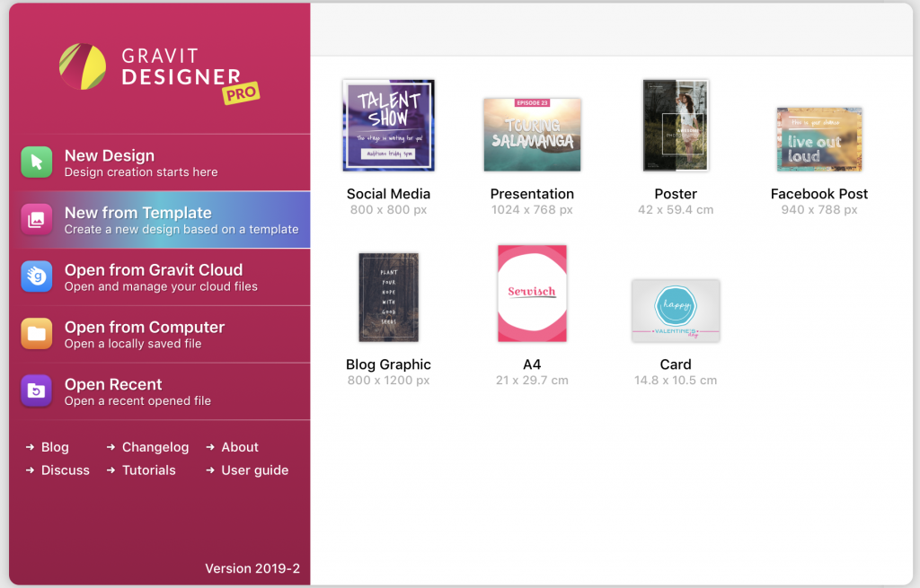Click the green New Design cursor icon
Viewport: 920px width, 588px height.
[36, 162]
